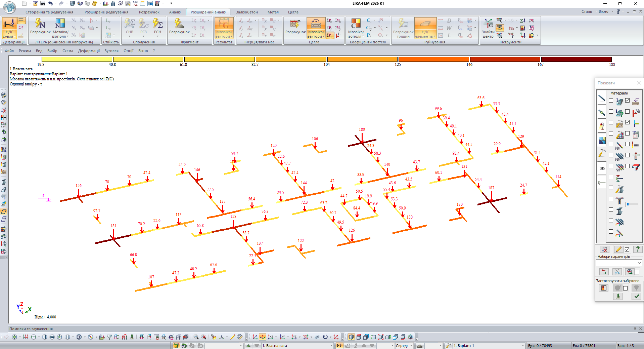Click the green checkmark apply icon
The height and width of the screenshot is (349, 644).
coord(636,296)
